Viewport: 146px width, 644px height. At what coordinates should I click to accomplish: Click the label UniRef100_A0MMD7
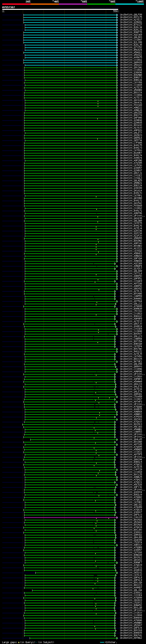131,588
